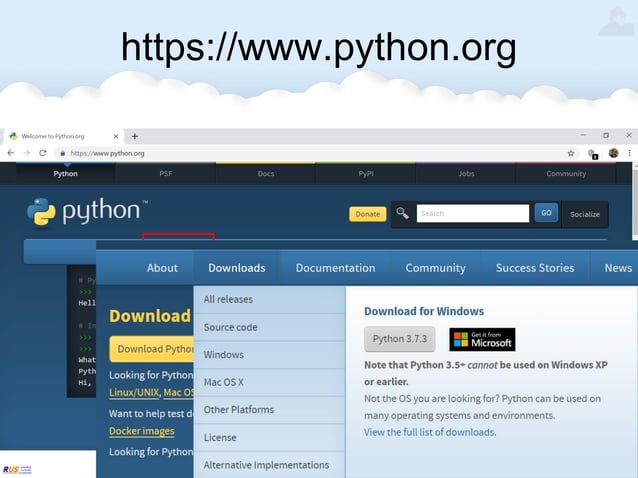Open the Python top navigation tab
This screenshot has width=638, height=478.
(x=66, y=173)
